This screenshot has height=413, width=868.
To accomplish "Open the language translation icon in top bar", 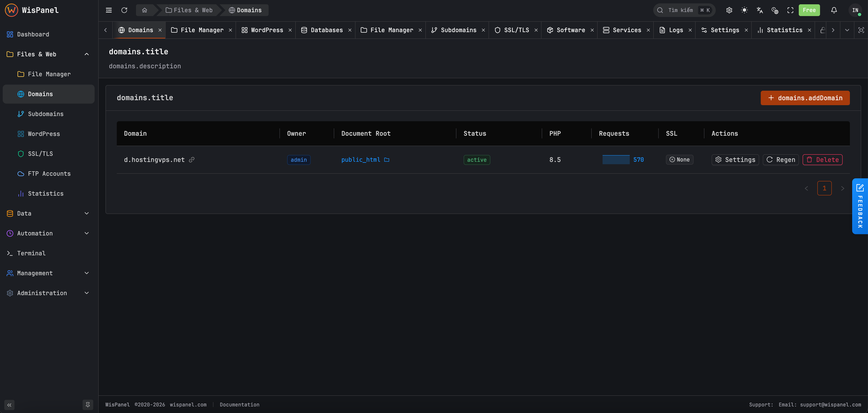I will [759, 10].
